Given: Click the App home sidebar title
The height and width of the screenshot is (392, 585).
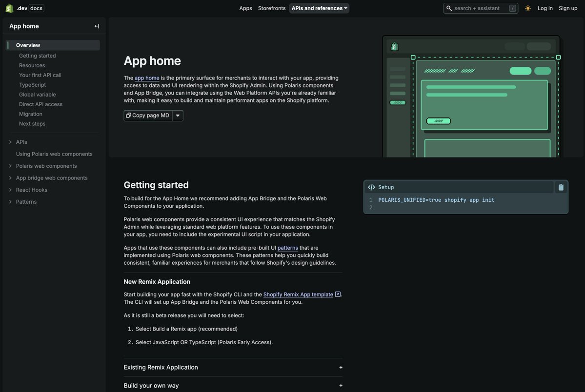Looking at the screenshot, I should [x=24, y=26].
